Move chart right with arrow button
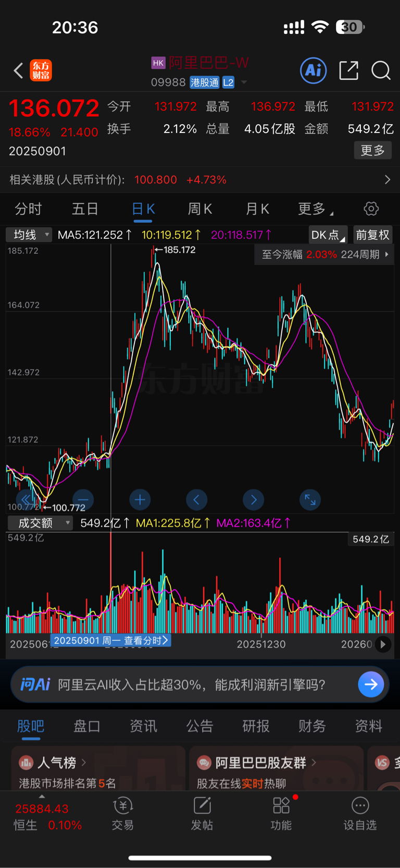 [254, 500]
